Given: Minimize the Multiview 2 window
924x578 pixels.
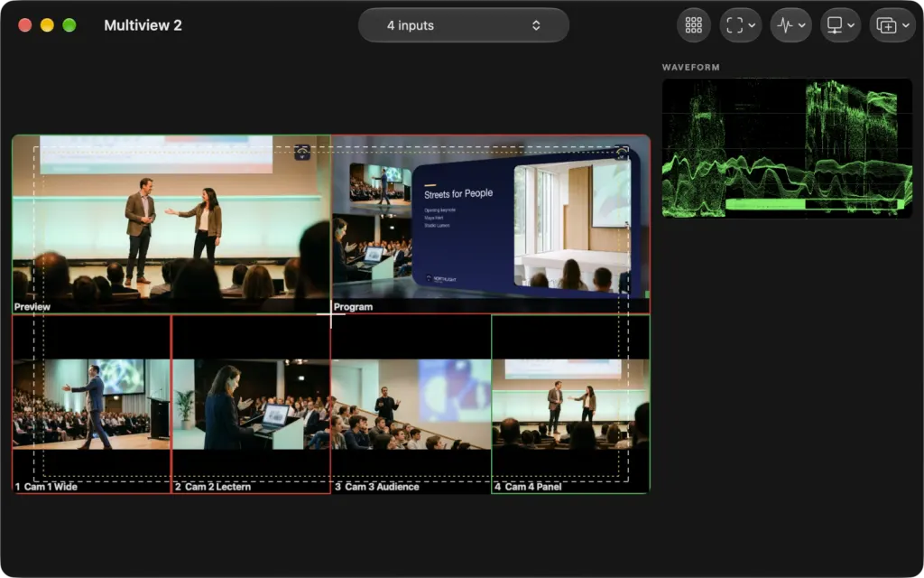Looking at the screenshot, I should 47,25.
